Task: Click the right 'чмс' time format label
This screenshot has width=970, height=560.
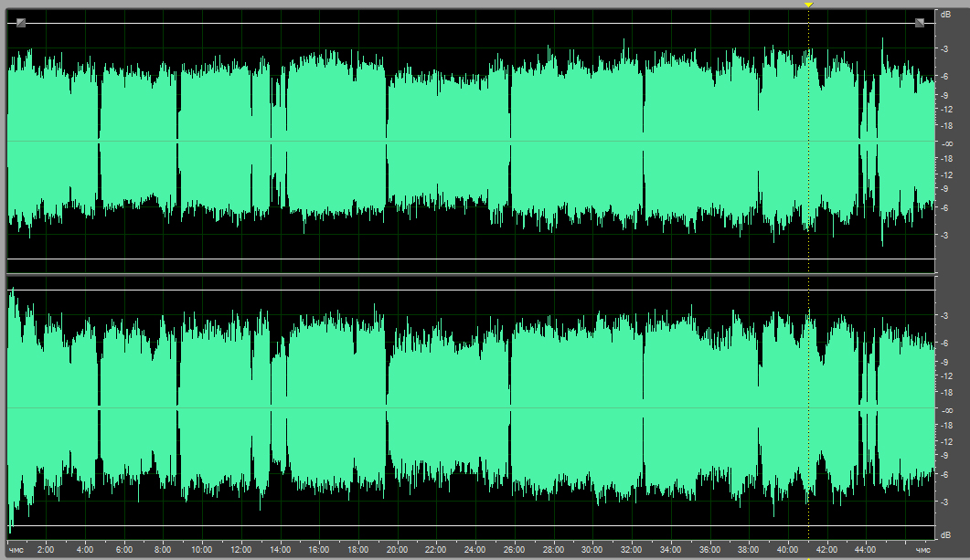Action: 922,550
